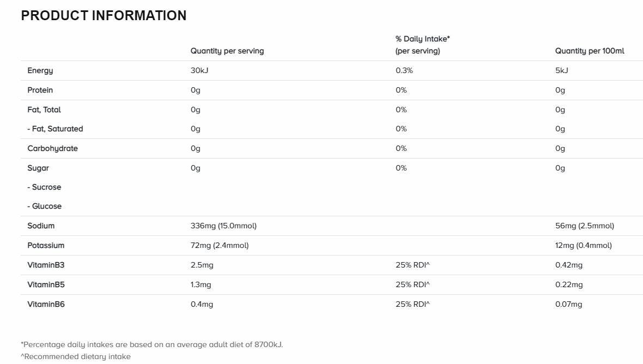Select the 56mg (2.5mmol) sodium per 100ml value
643x364 pixels.
(x=584, y=226)
